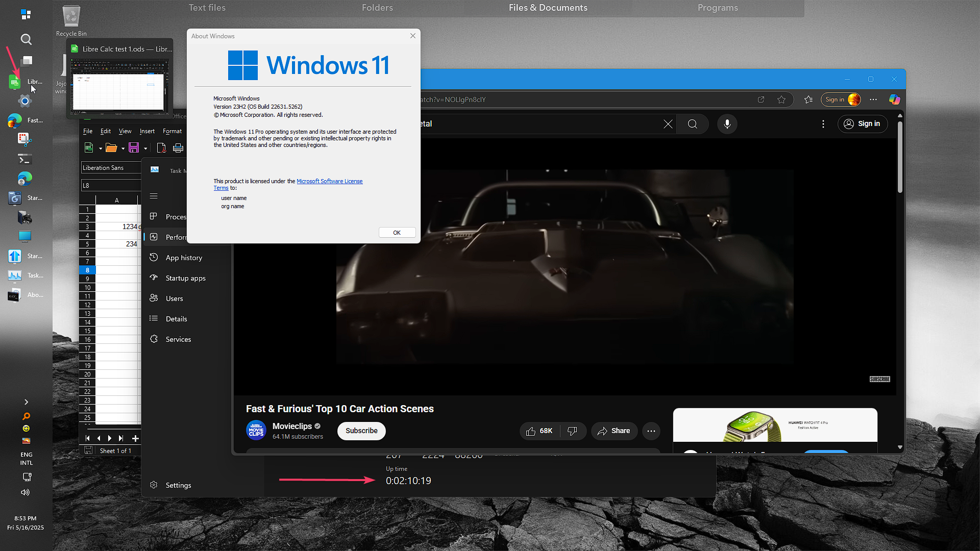Click browser profile Sign in button
Image resolution: width=980 pixels, height=551 pixels.
click(x=841, y=99)
